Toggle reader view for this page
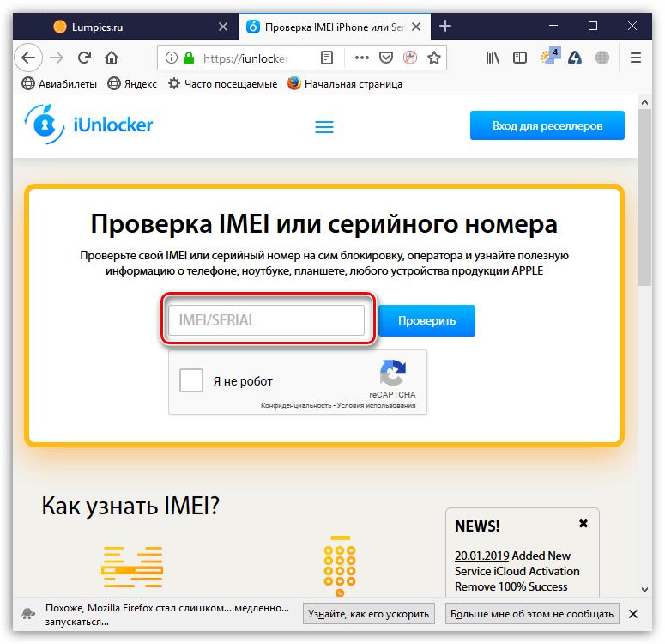Image resolution: width=665 pixels, height=644 pixels. coord(327,58)
